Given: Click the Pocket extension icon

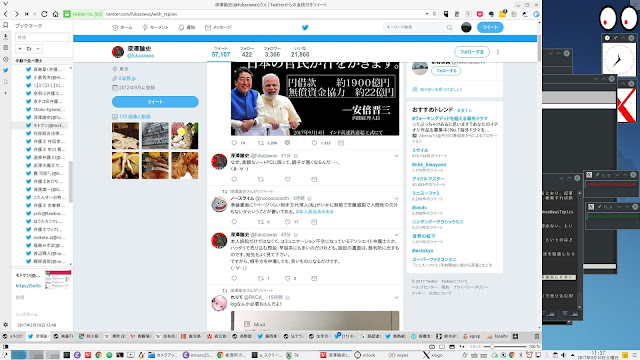Looking at the screenshot, I should coord(480,14).
